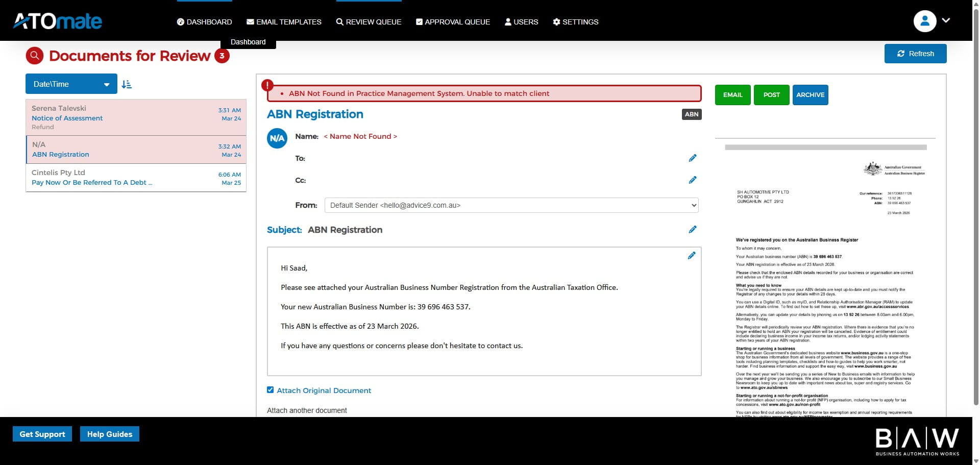Edit the email body with pencil icon
The image size is (980, 465).
point(691,256)
